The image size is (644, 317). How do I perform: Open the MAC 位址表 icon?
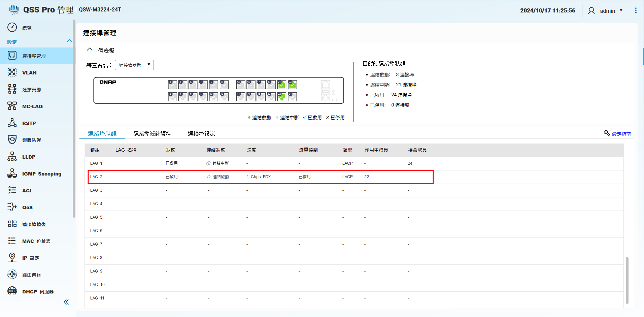coord(12,241)
